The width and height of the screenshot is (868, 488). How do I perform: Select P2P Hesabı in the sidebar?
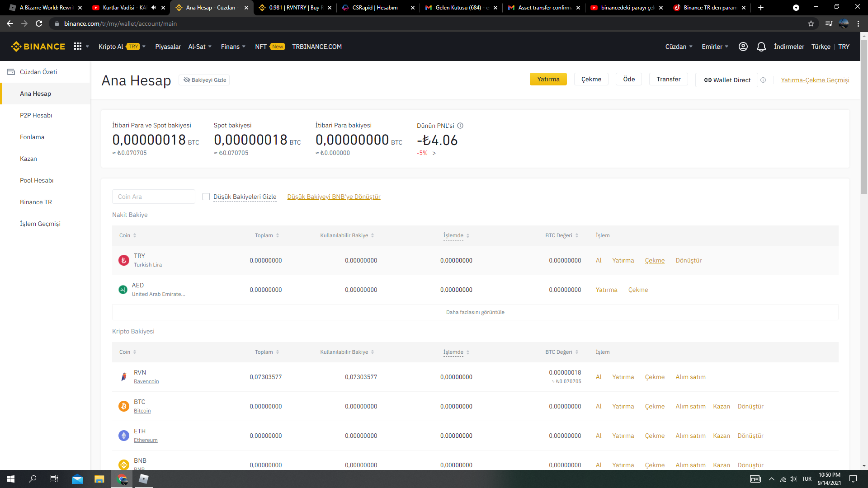tap(36, 115)
